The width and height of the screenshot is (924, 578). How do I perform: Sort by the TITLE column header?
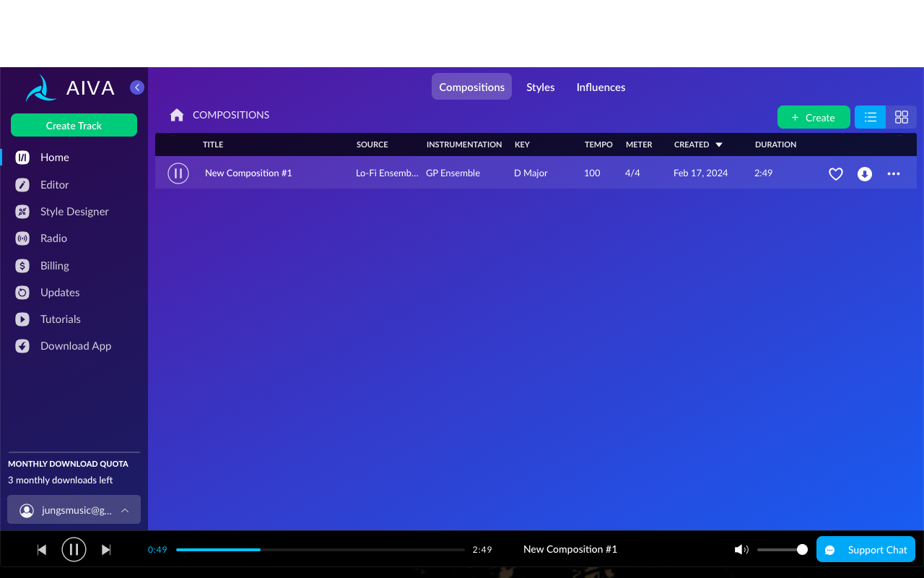[x=213, y=144]
